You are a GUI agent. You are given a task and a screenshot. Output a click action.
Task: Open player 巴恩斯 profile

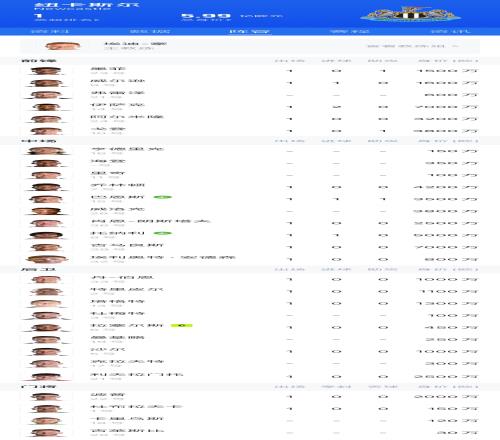point(117,197)
